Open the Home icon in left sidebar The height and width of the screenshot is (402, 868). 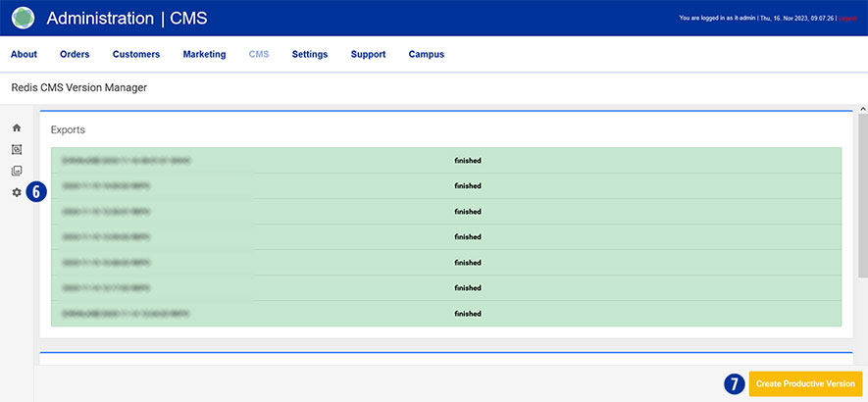click(x=17, y=127)
